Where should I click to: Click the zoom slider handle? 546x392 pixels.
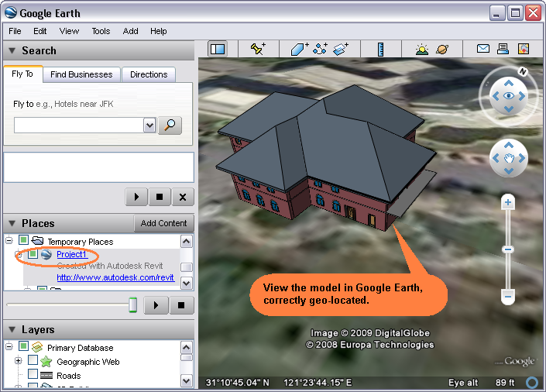(508, 249)
